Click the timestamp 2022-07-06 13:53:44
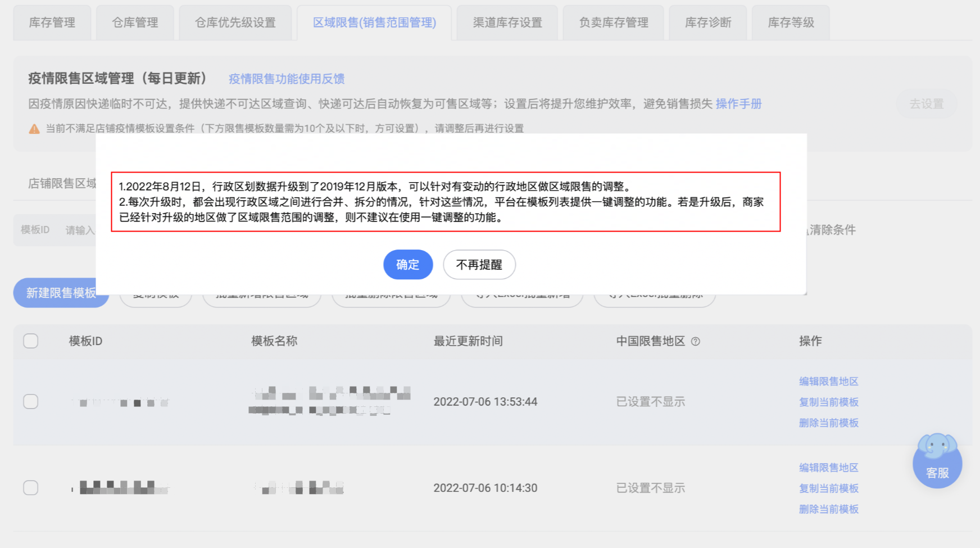 tap(486, 402)
